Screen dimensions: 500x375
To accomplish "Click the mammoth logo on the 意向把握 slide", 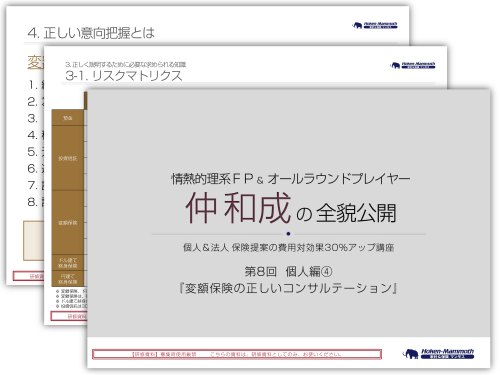I will tap(375, 25).
